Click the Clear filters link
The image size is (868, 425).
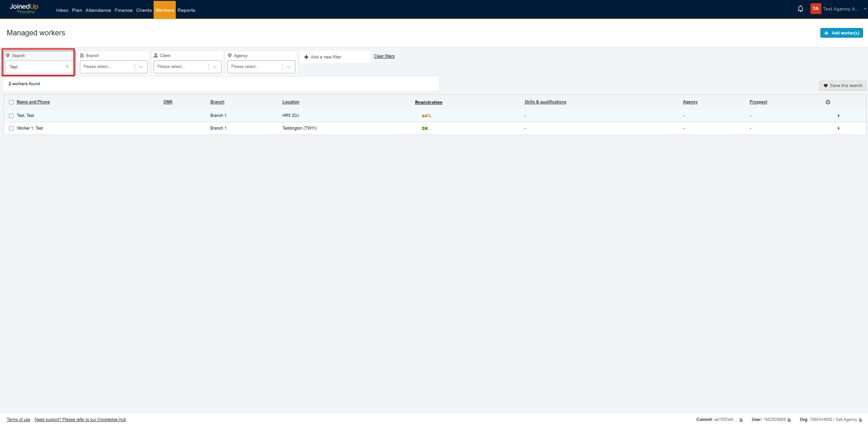coord(384,56)
